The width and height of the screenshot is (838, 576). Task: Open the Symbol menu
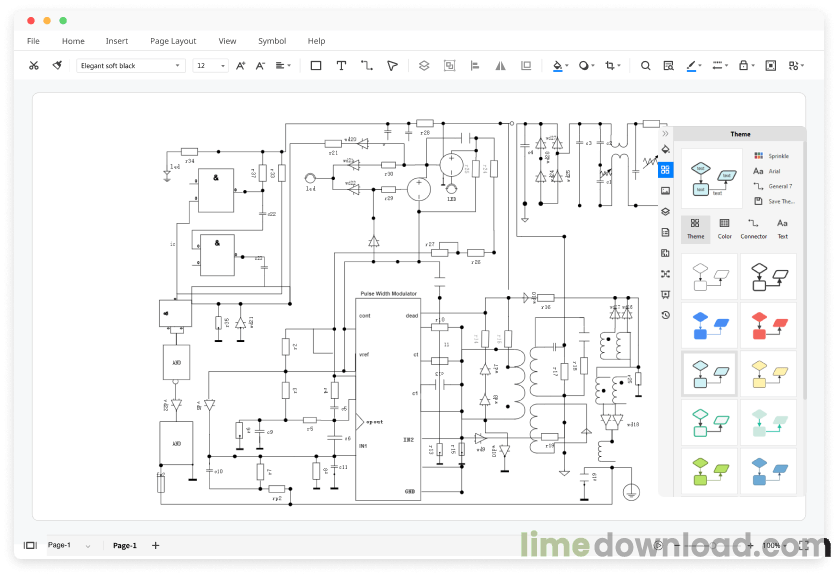272,41
